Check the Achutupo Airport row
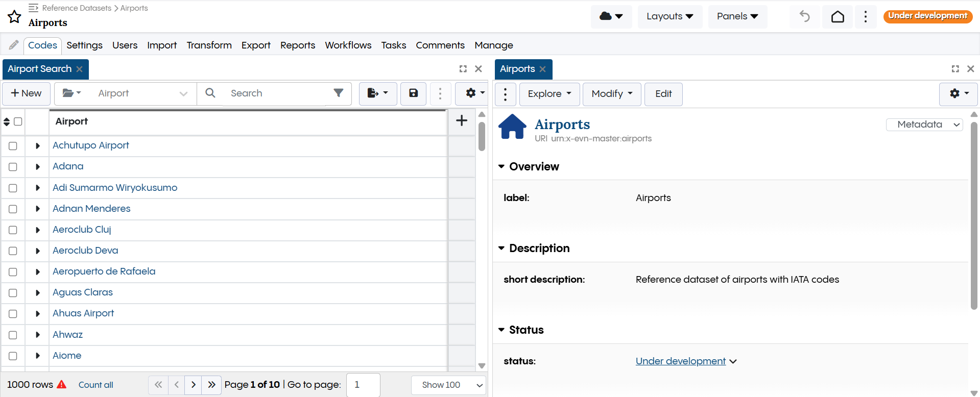 (13, 146)
